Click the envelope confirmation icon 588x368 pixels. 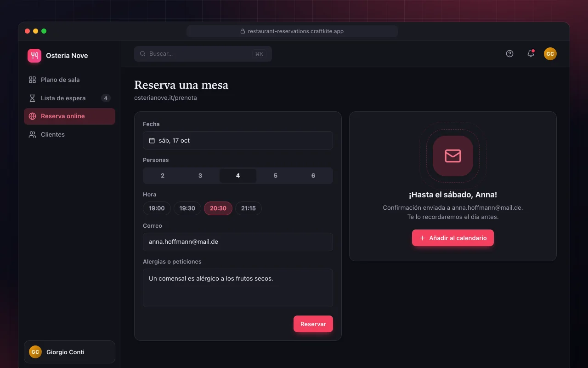click(453, 156)
